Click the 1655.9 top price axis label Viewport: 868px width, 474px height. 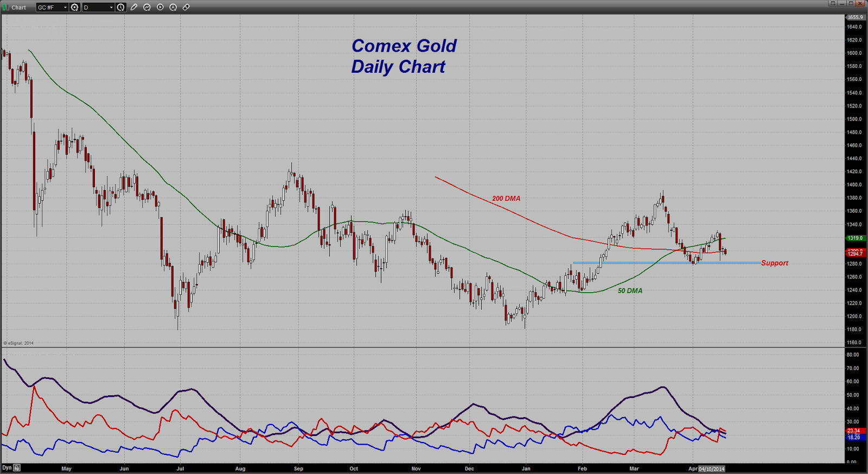[856, 17]
